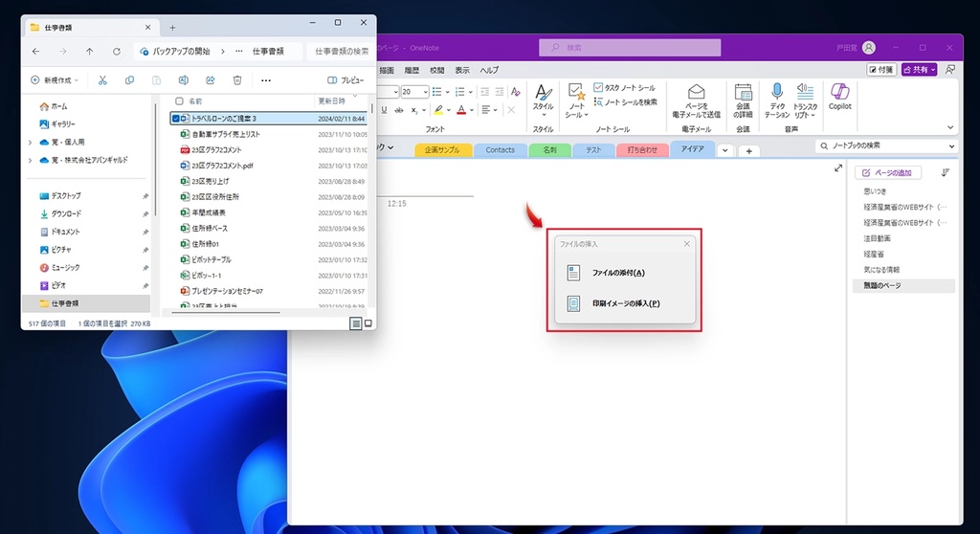
Task: Add a new OneNote section with plus
Action: [x=748, y=150]
